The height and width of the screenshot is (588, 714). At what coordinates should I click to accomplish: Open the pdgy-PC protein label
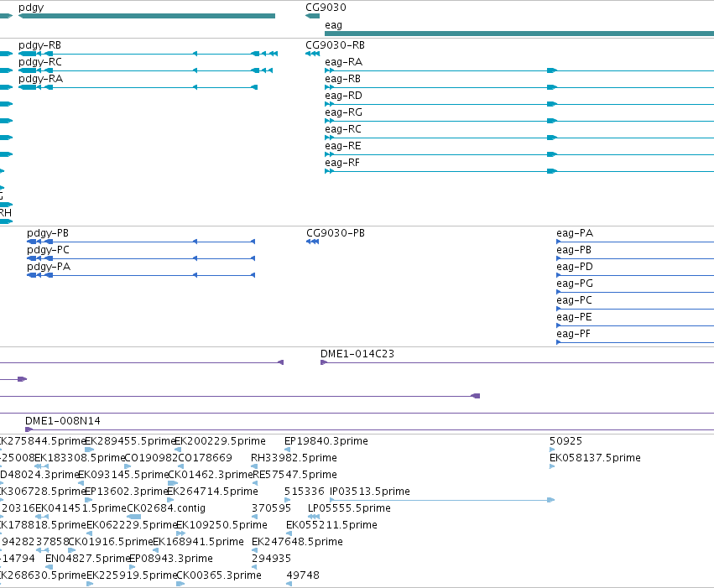pyautogui.click(x=49, y=250)
